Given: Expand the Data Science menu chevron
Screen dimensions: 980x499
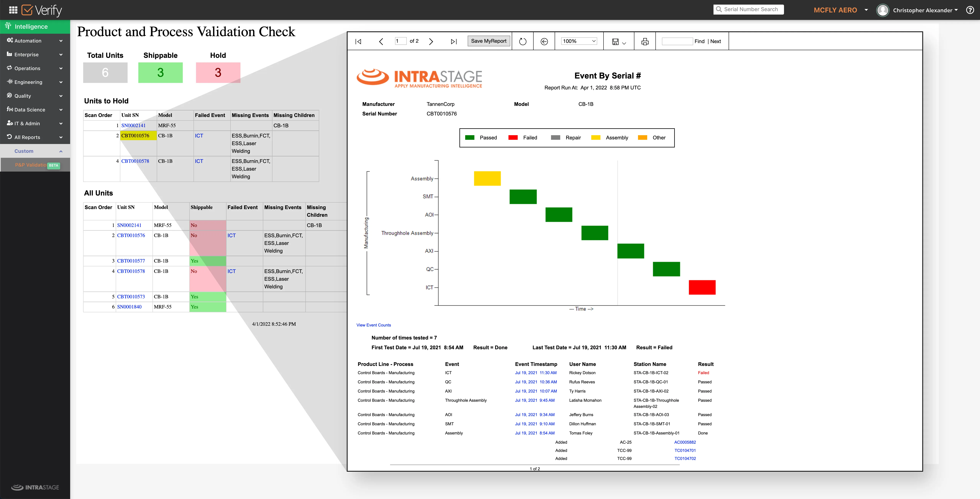Looking at the screenshot, I should click(61, 110).
